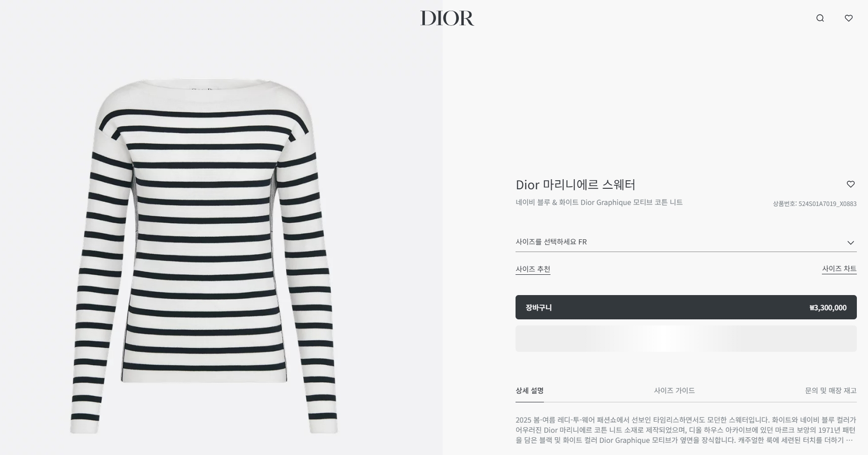The height and width of the screenshot is (455, 868).
Task: Click the loading placeholder button below cart
Action: pyautogui.click(x=686, y=339)
